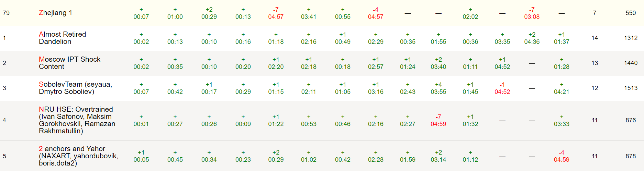Image resolution: width=644 pixels, height=171 pixels.
Task: Open SobolevTeam's failed -1 04:52 attempt
Action: pyautogui.click(x=502, y=88)
